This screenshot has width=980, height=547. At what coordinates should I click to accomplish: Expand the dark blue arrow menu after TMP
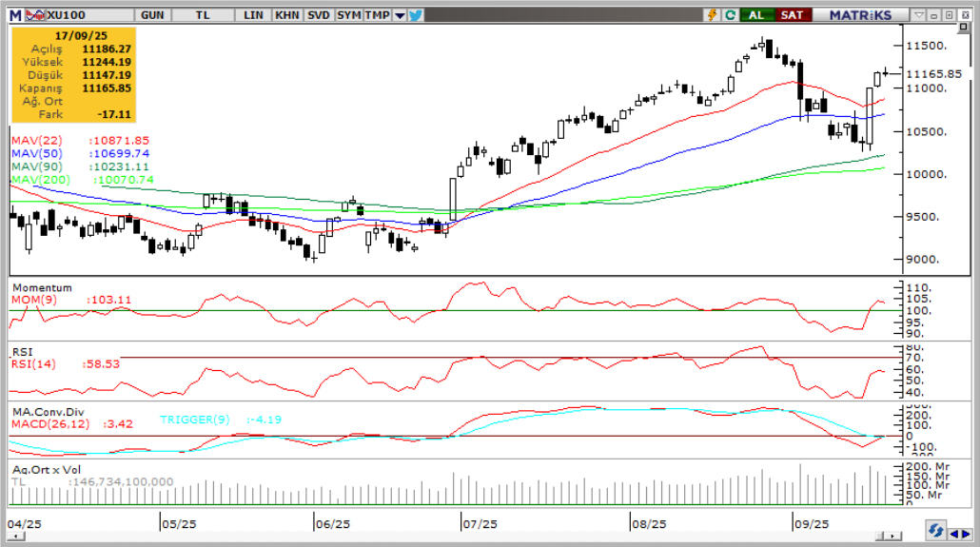(x=400, y=15)
